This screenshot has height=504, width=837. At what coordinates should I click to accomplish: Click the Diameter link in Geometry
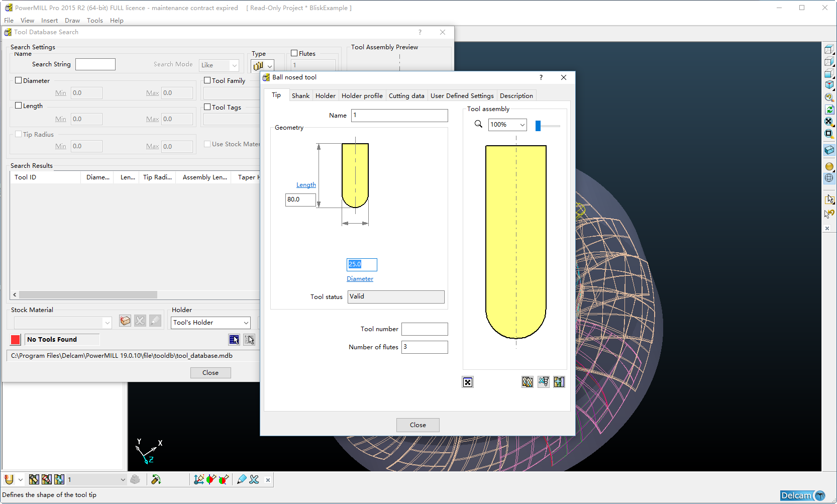coord(360,279)
